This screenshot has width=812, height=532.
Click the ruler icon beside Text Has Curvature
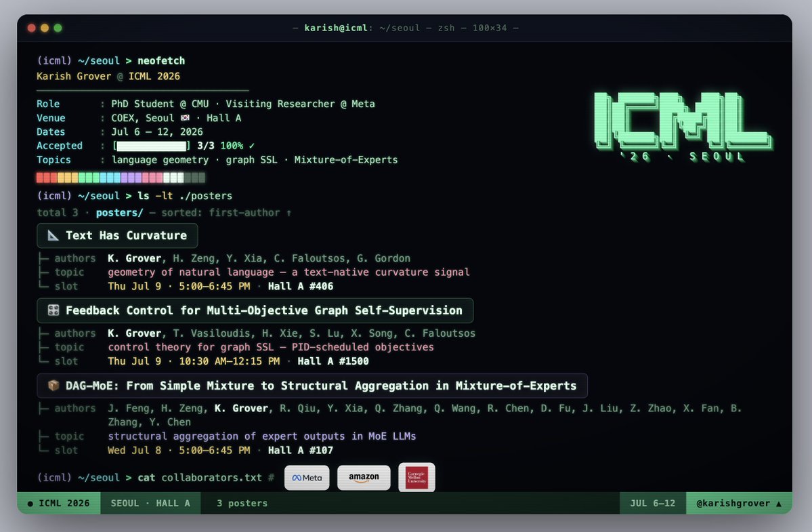coord(53,236)
